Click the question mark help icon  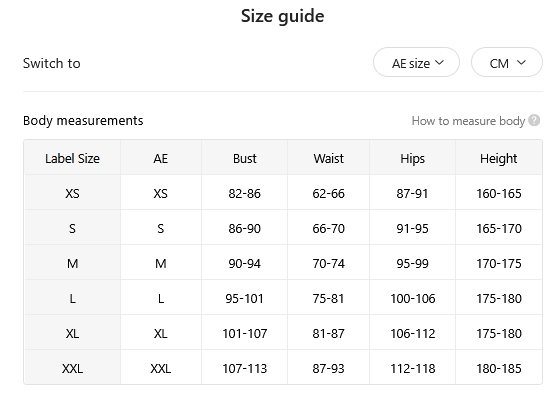pos(534,120)
